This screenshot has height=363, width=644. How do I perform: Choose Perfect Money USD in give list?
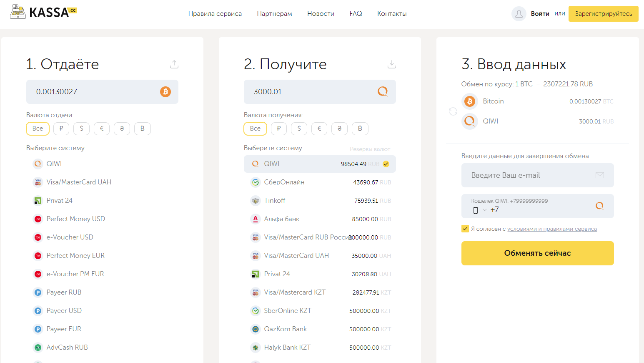(75, 219)
